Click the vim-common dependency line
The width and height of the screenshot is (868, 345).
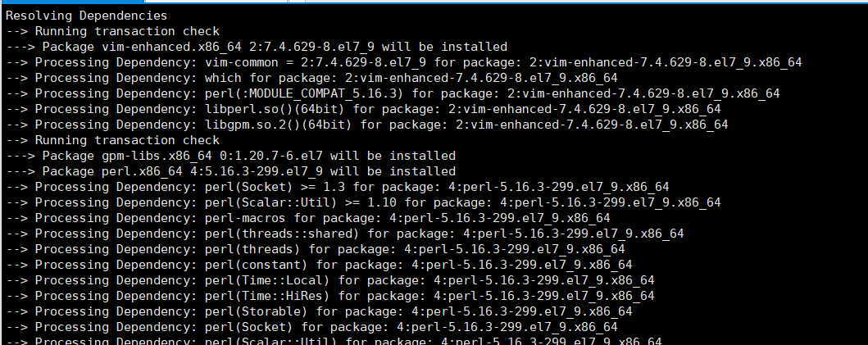pos(403,62)
